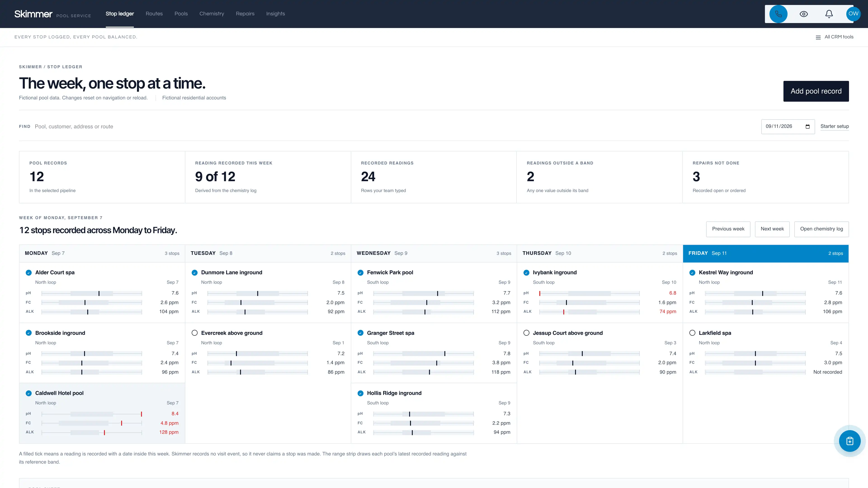Click the filled tick on Ivybank inground

(526, 273)
